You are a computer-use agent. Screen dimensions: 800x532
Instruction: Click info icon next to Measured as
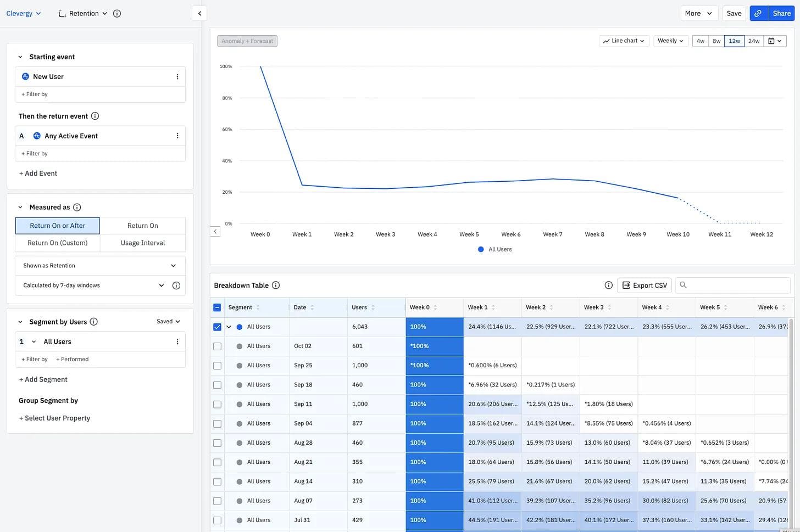coord(77,208)
